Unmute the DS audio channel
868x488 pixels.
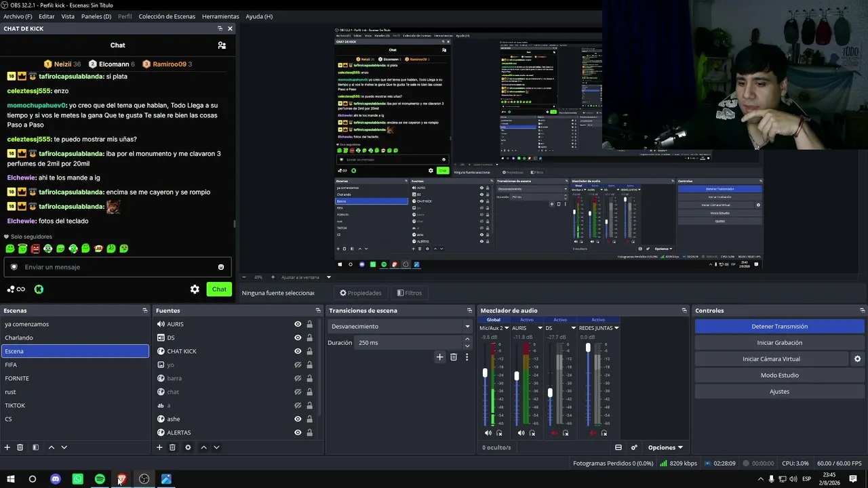(554, 433)
